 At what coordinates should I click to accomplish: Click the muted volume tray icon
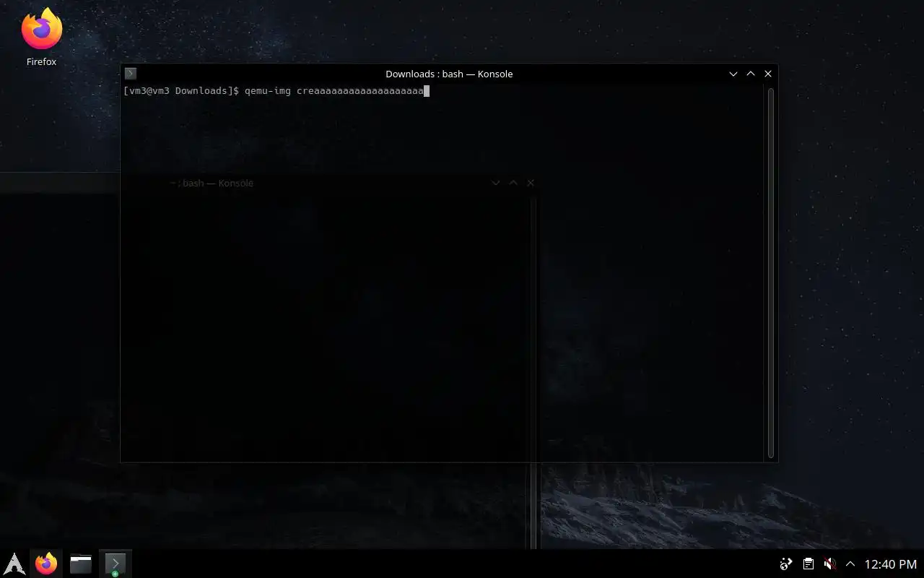(x=830, y=564)
